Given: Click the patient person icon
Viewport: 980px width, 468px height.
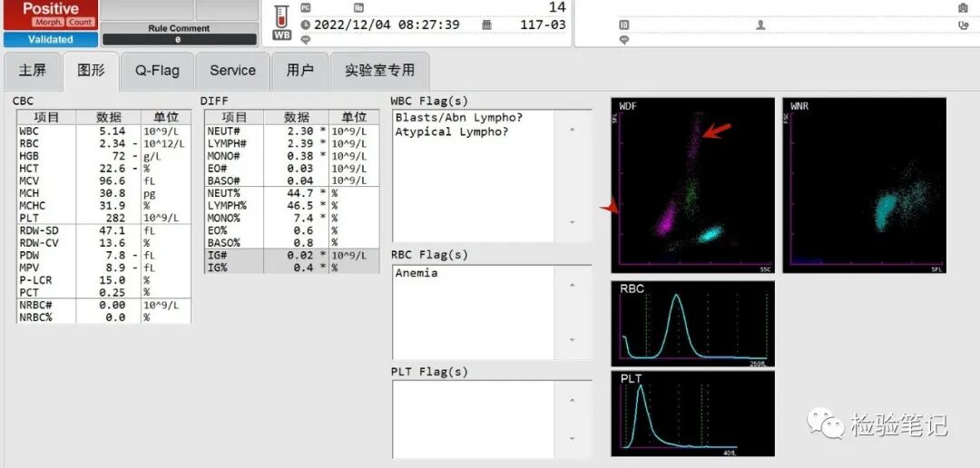Looking at the screenshot, I should pyautogui.click(x=760, y=25).
